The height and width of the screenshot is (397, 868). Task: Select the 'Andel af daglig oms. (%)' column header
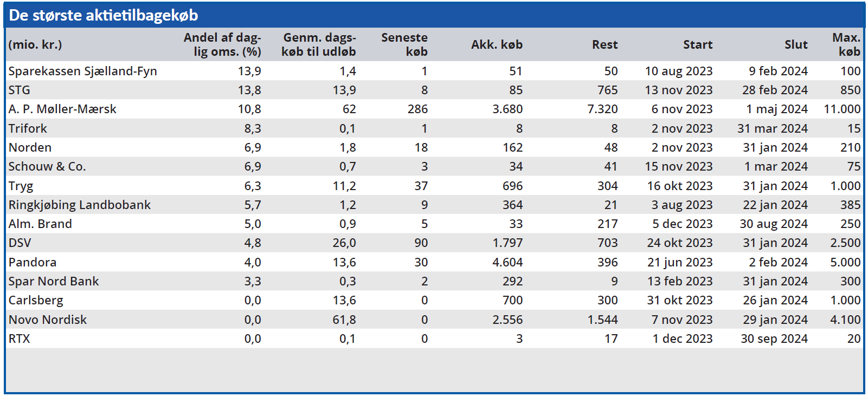click(222, 44)
